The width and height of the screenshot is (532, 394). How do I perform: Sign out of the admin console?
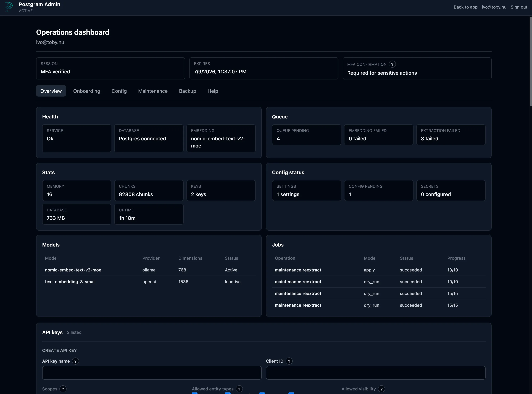519,7
